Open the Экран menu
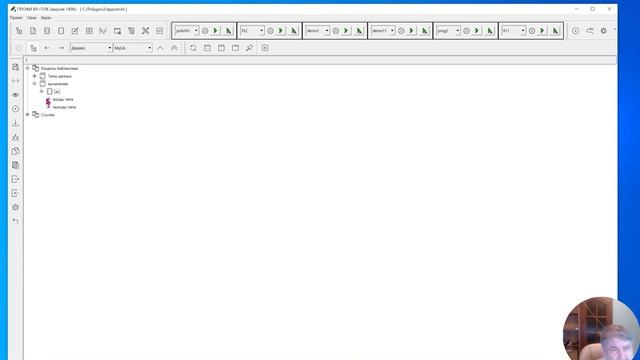Viewport: 640px width, 360px height. (x=46, y=18)
